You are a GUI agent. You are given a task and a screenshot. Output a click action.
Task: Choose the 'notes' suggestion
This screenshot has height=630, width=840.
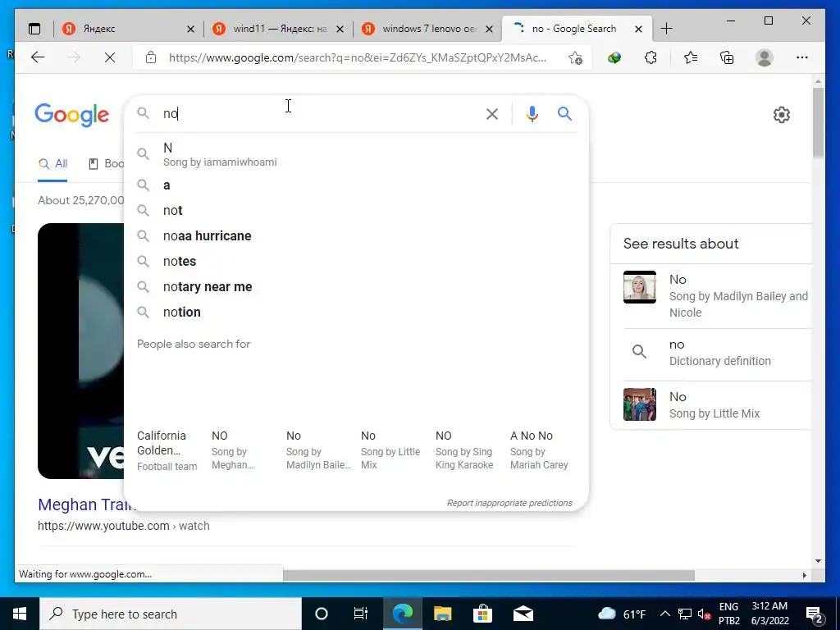[x=356, y=262]
